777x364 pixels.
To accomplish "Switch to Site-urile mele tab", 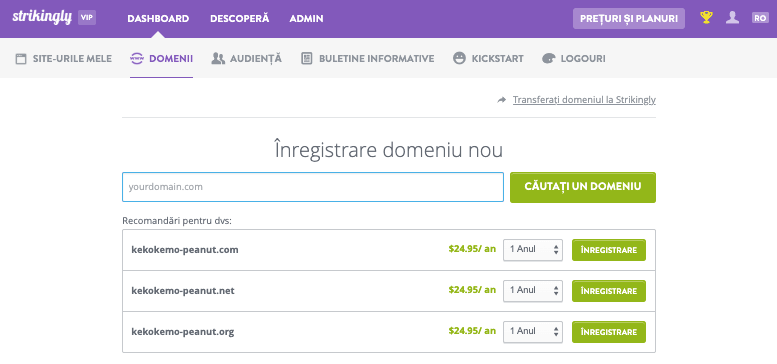I will click(x=63, y=58).
